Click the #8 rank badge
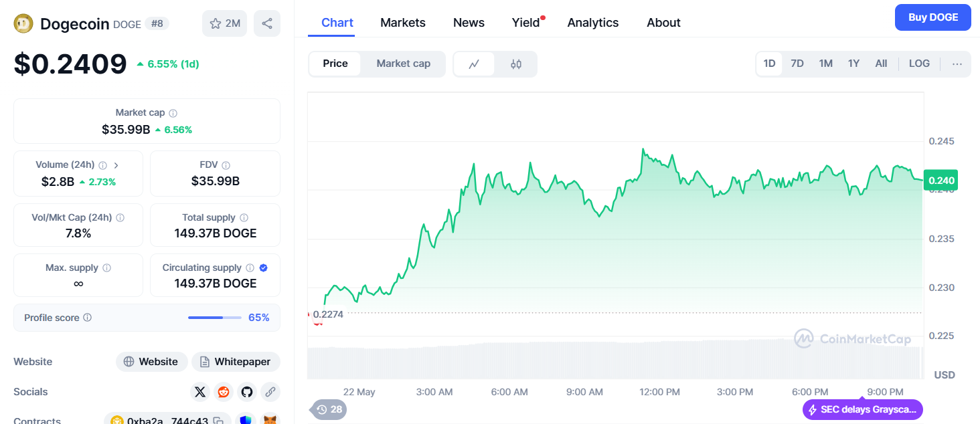Image resolution: width=980 pixels, height=424 pixels. click(x=157, y=24)
